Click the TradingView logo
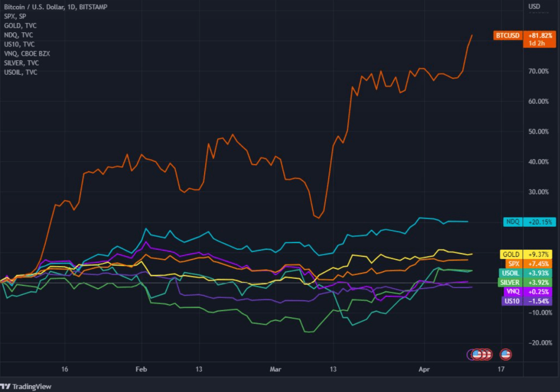Viewport: 560px width, 392px height. tap(26, 387)
